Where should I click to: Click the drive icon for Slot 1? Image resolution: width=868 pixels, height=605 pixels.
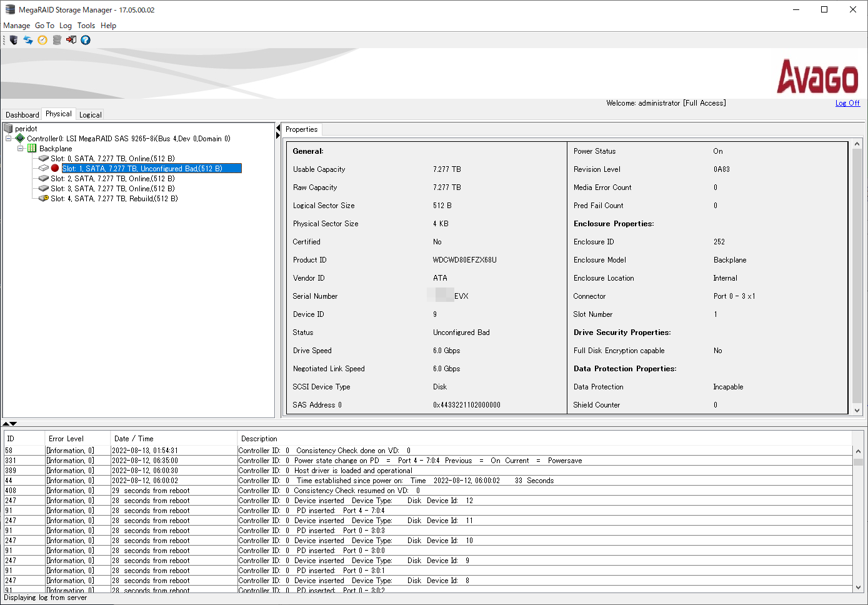[x=44, y=169]
